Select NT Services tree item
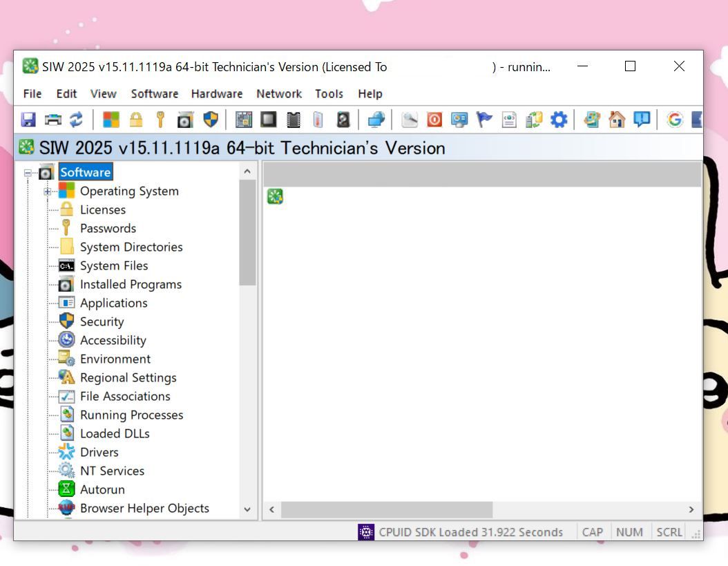The height and width of the screenshot is (566, 728). coord(112,471)
